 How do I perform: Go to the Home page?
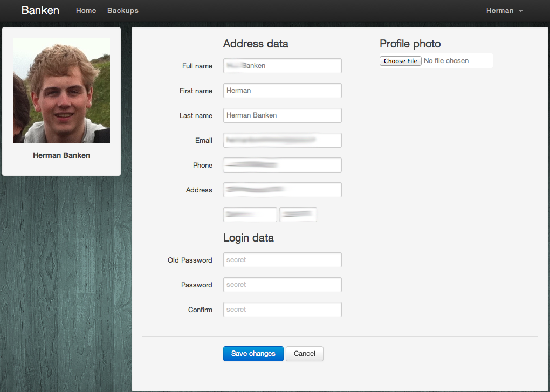click(86, 11)
